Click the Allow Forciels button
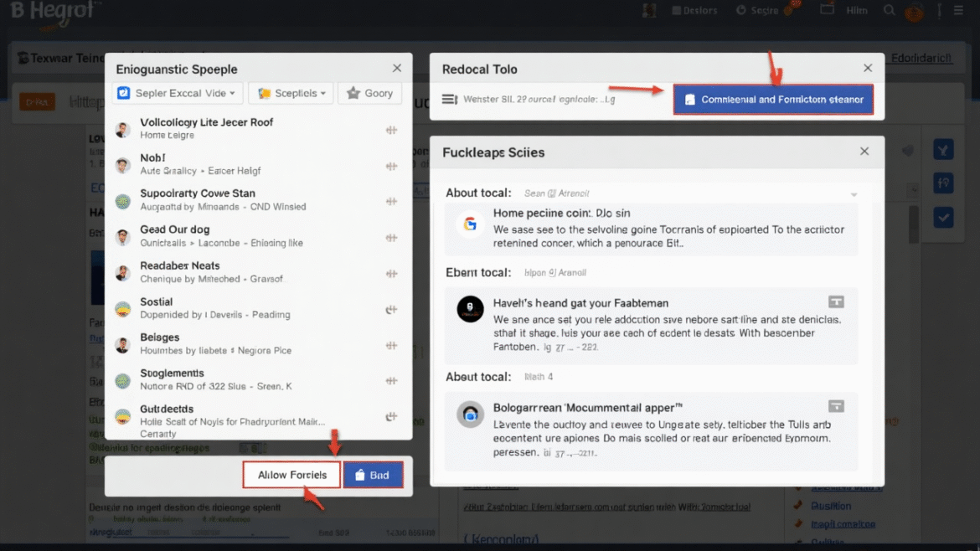This screenshot has width=980, height=551. point(291,474)
